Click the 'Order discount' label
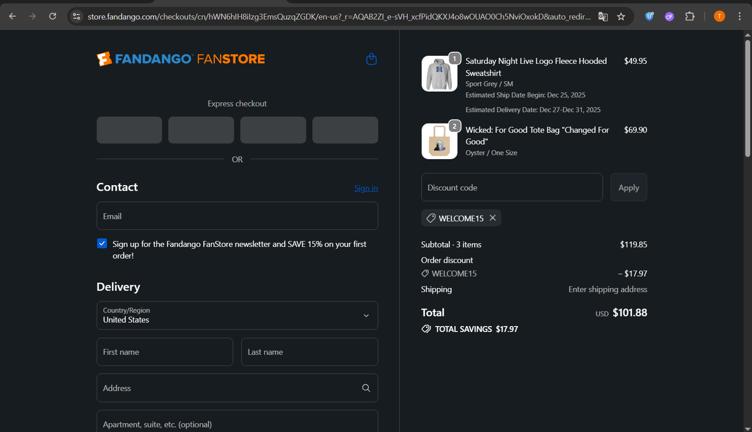Viewport: 752px width, 432px height. tap(447, 260)
